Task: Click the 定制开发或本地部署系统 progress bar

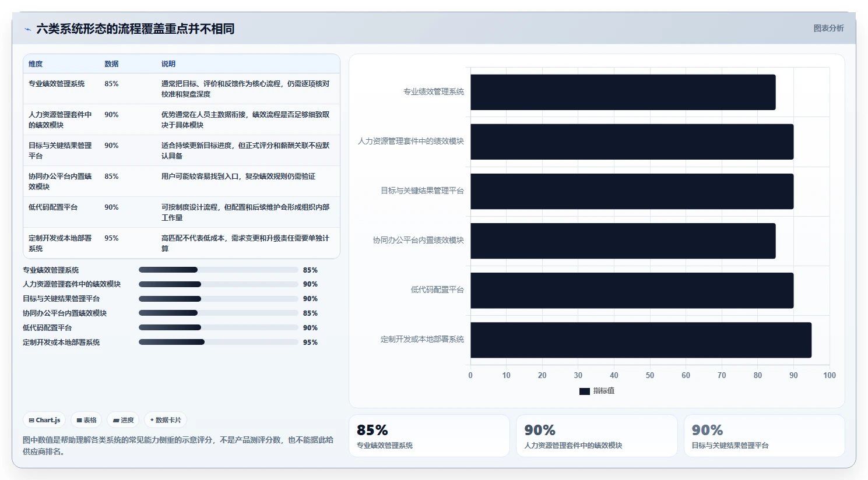Action: click(x=219, y=342)
